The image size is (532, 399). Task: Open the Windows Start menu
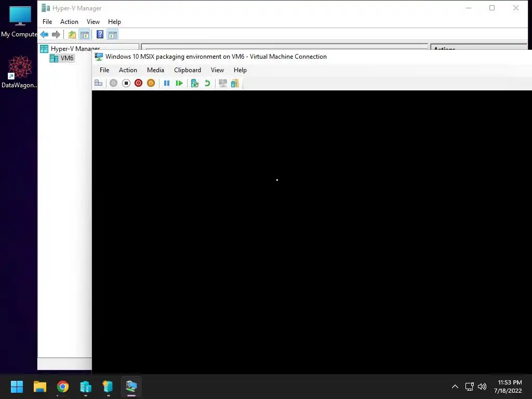(17, 387)
